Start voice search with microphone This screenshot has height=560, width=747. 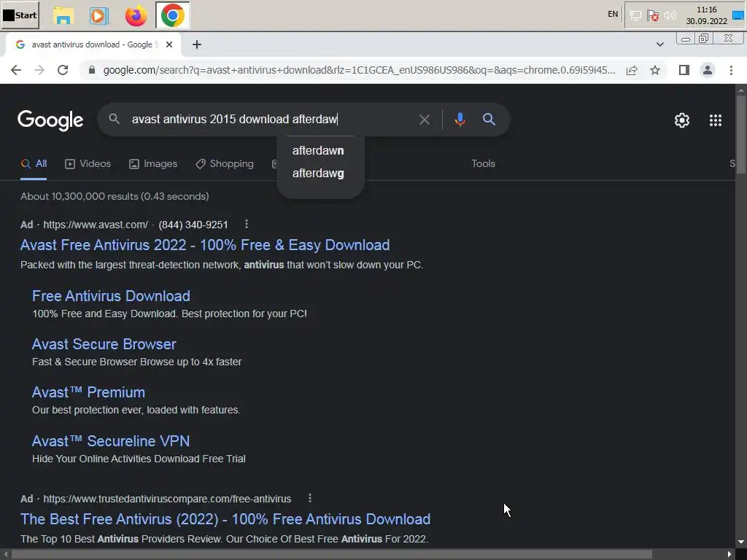(460, 120)
